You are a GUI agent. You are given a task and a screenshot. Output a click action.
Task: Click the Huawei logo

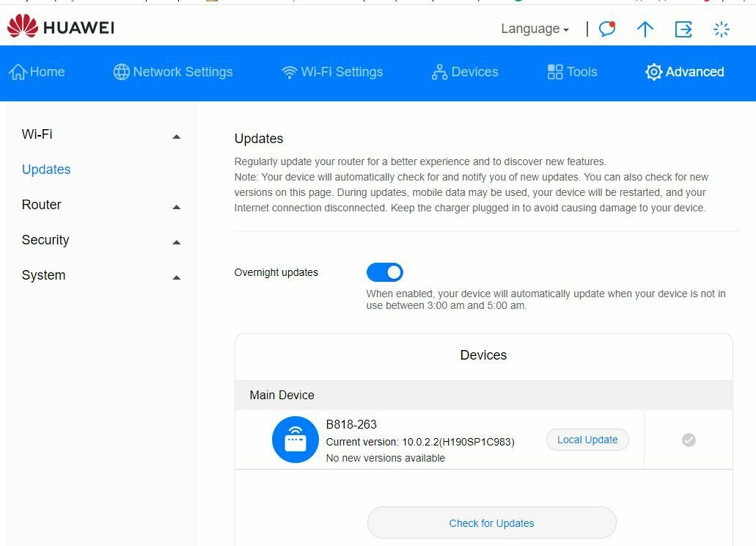click(61, 26)
